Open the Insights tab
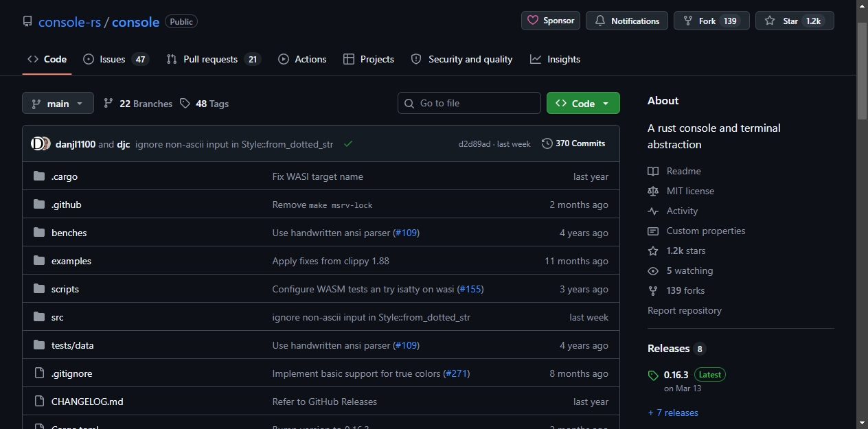The width and height of the screenshot is (868, 429). coord(556,59)
